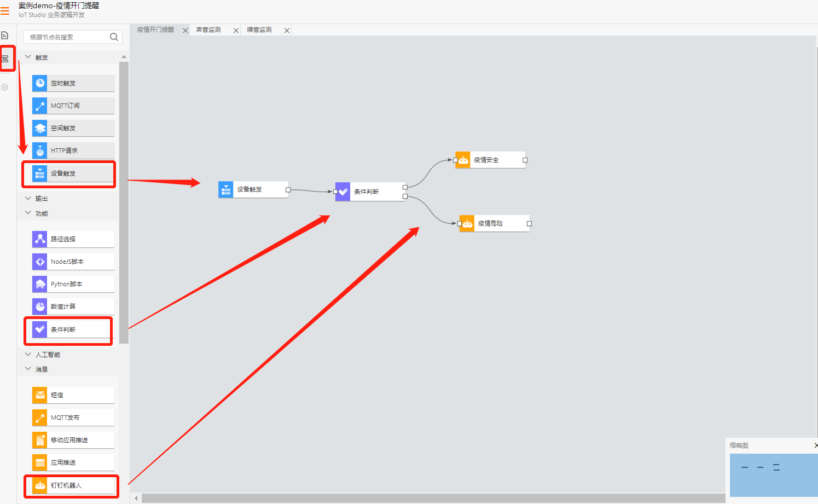818x504 pixels.
Task: Click the 疫情安全 robot node icon
Action: coord(463,160)
